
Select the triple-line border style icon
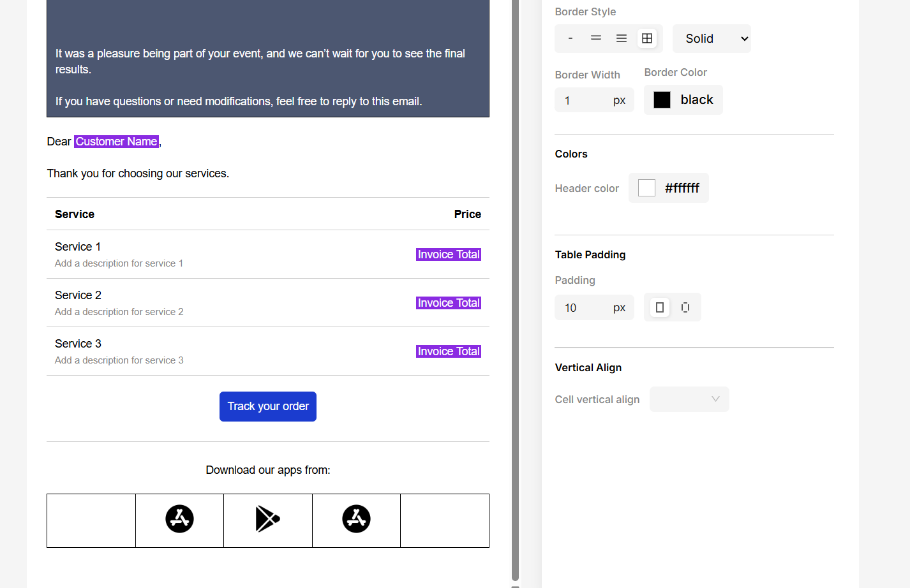[621, 38]
